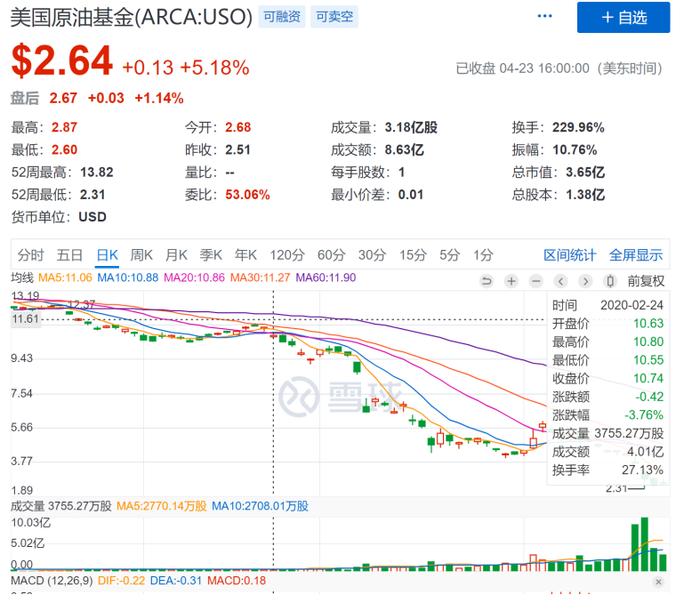Click the chart reset/undo arrow icon

point(487,281)
